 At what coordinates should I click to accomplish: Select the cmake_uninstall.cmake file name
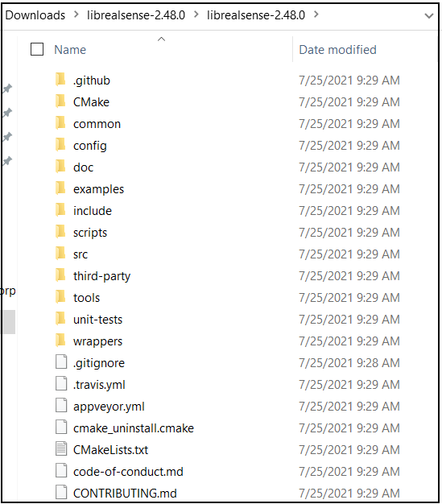(x=134, y=428)
